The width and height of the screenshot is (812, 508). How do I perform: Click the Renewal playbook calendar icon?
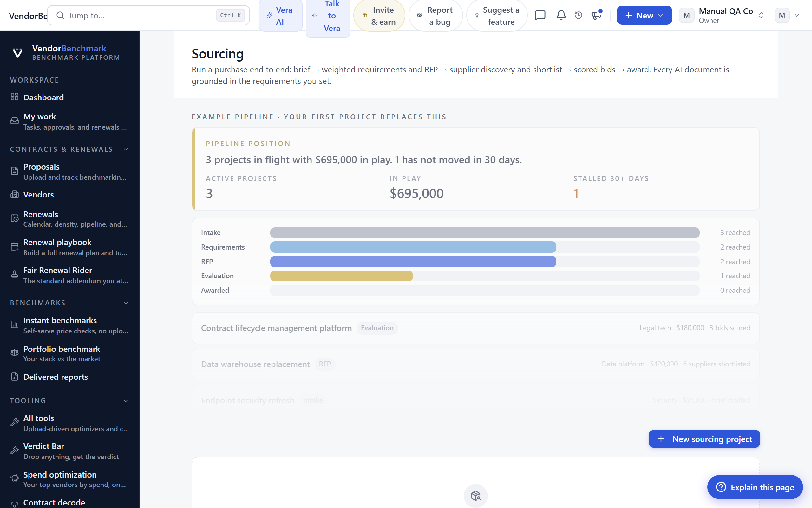(x=14, y=247)
